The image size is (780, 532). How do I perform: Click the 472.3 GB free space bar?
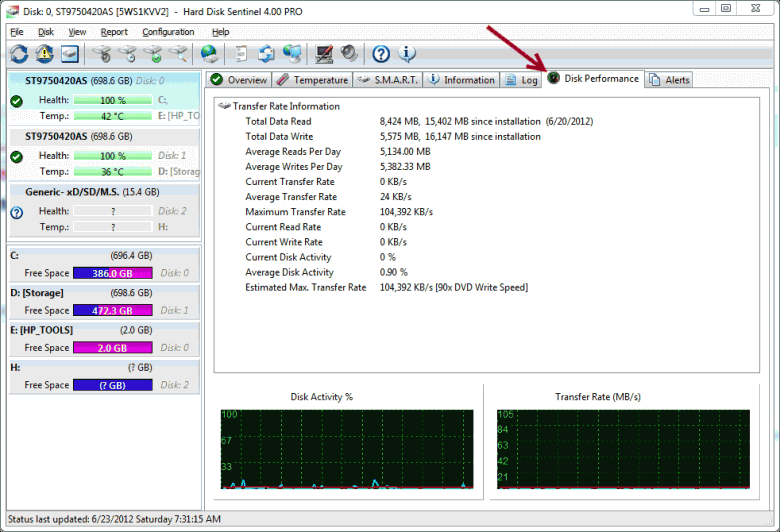(x=113, y=311)
